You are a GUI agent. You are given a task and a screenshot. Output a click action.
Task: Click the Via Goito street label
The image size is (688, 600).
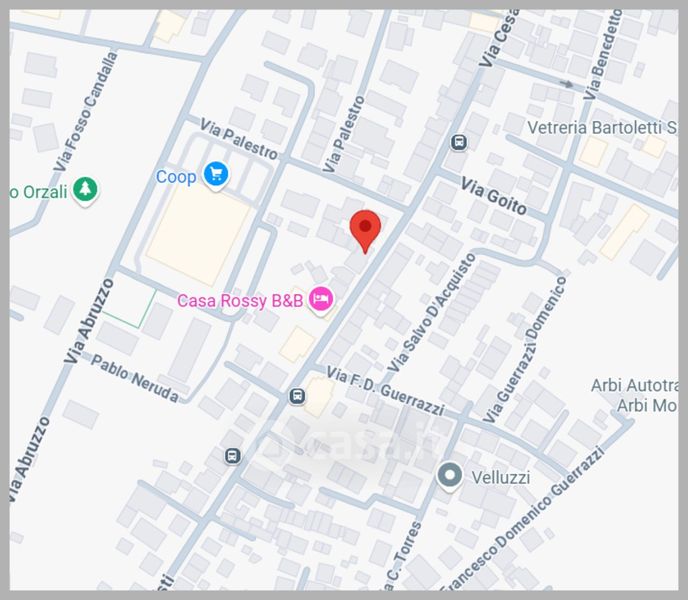pyautogui.click(x=494, y=196)
